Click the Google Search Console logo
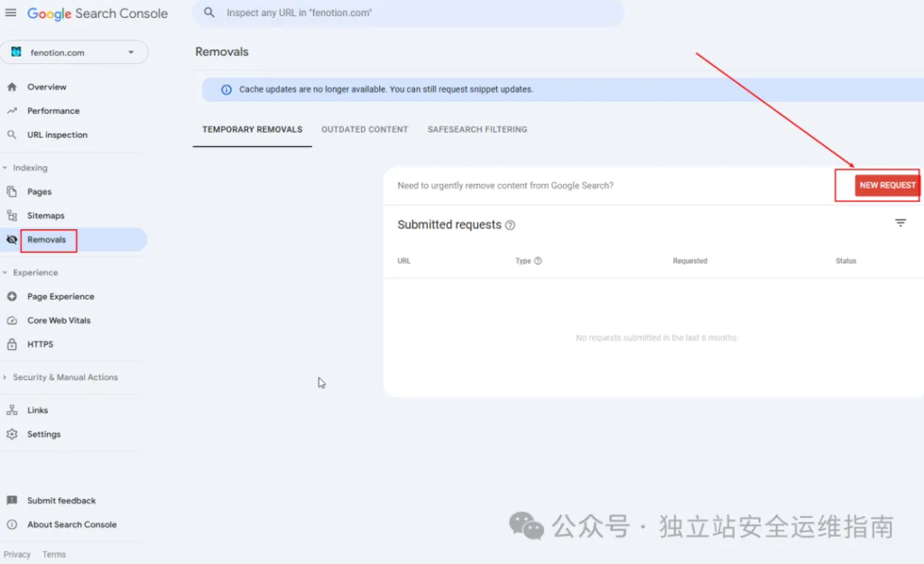Screen dimensions: 924x564 [x=97, y=13]
